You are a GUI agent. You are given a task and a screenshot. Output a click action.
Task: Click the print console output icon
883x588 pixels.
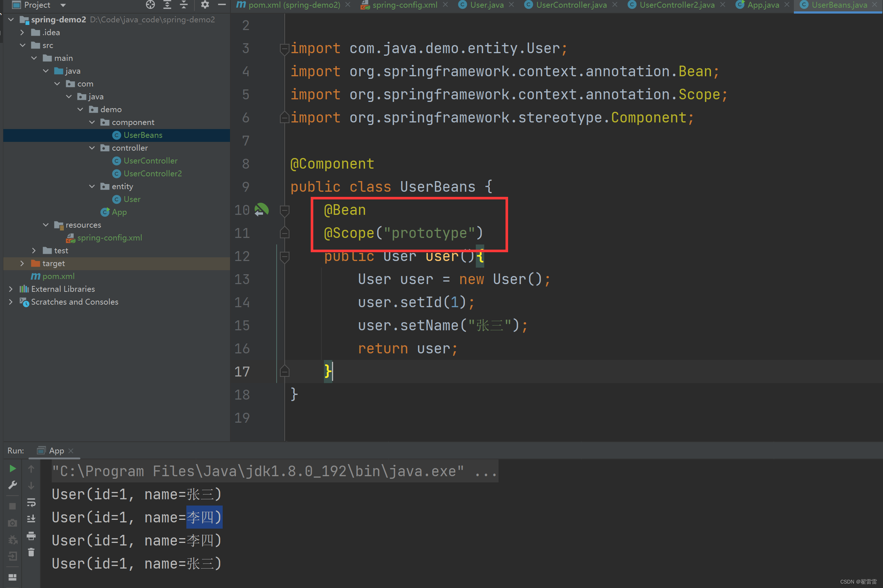point(31,536)
